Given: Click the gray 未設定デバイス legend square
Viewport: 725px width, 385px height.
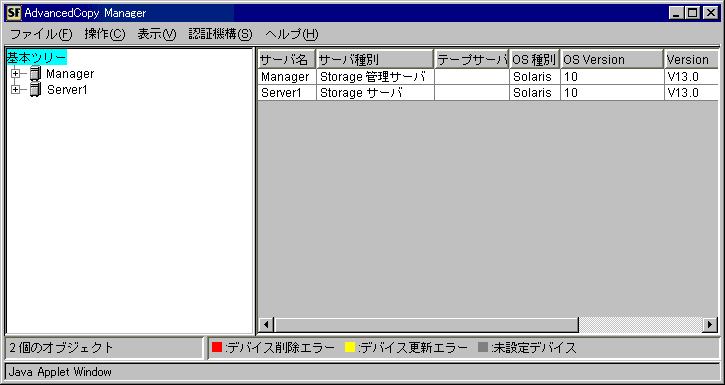Looking at the screenshot, I should coord(483,347).
